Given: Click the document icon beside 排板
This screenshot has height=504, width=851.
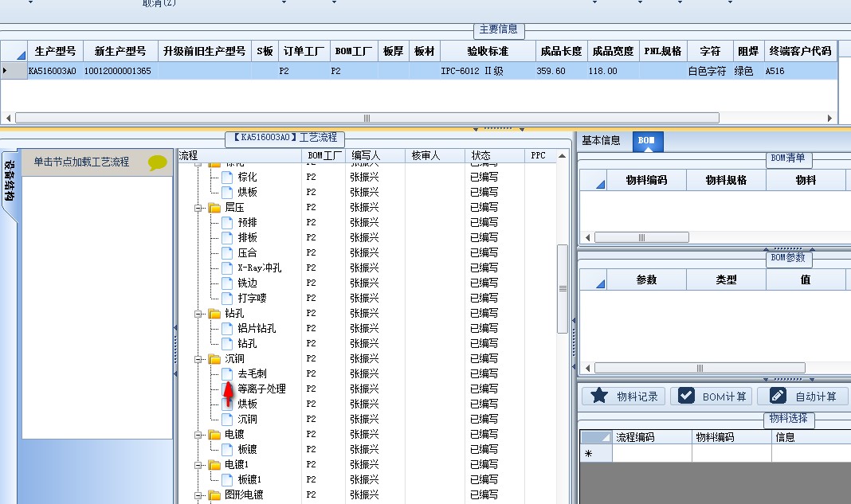Looking at the screenshot, I should pos(227,237).
